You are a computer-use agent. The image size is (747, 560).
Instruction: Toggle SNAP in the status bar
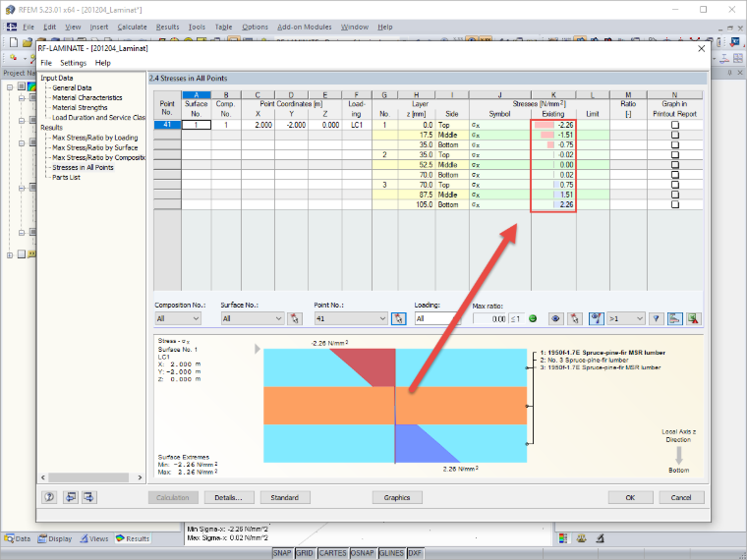coord(282,553)
